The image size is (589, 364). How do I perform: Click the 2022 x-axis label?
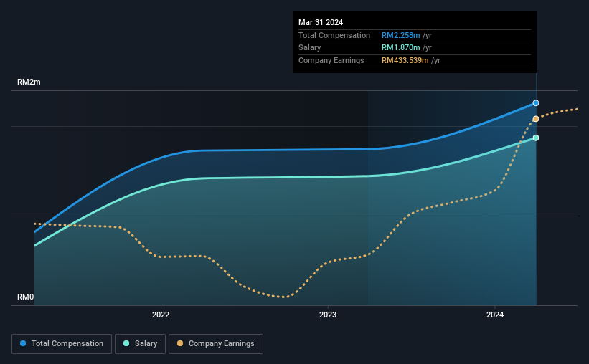(x=161, y=315)
